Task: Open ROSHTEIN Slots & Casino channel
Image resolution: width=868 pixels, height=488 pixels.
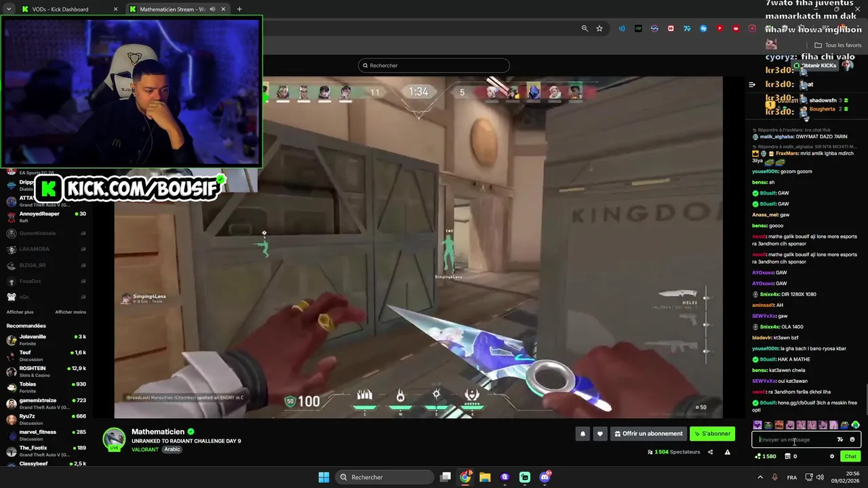Action: [46, 371]
